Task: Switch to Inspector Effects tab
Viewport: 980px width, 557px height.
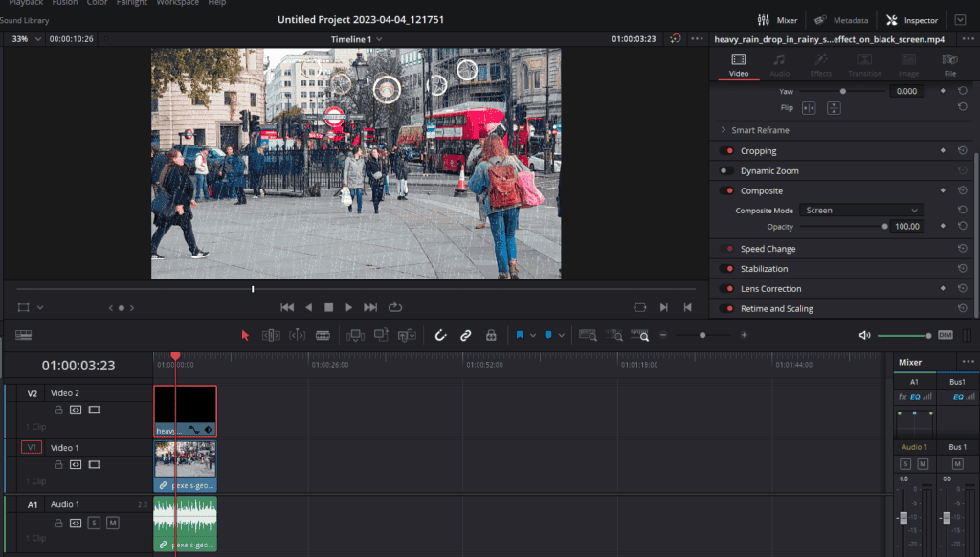Action: [x=820, y=65]
